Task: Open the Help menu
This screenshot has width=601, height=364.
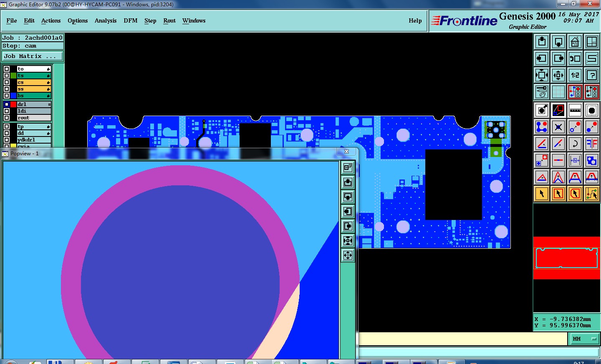Action: click(415, 20)
